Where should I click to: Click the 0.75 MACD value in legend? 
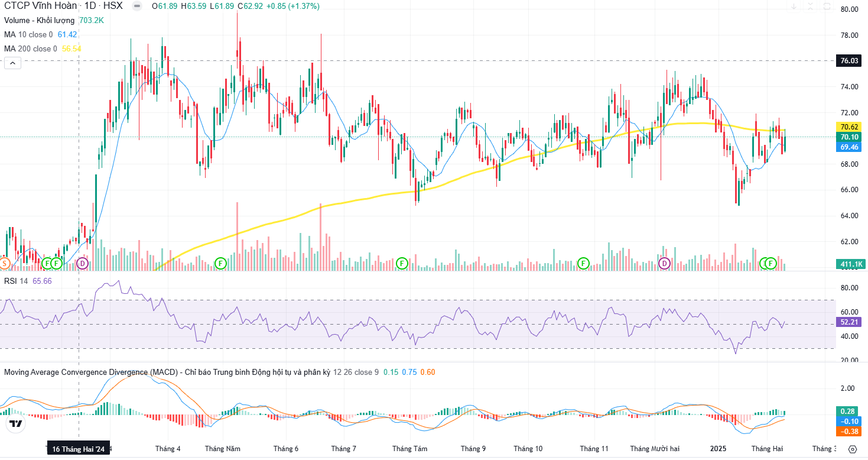(x=409, y=372)
